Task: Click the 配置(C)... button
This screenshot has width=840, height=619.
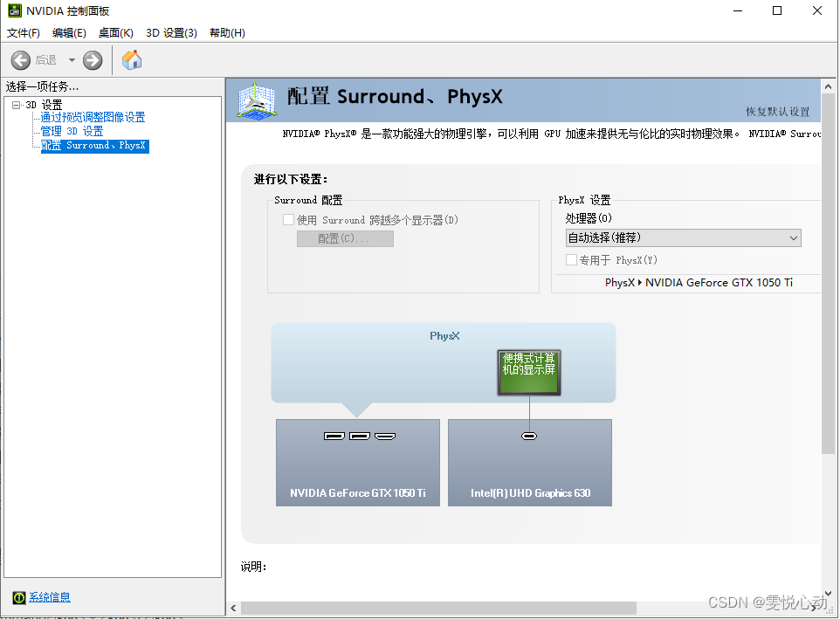Action: click(345, 239)
